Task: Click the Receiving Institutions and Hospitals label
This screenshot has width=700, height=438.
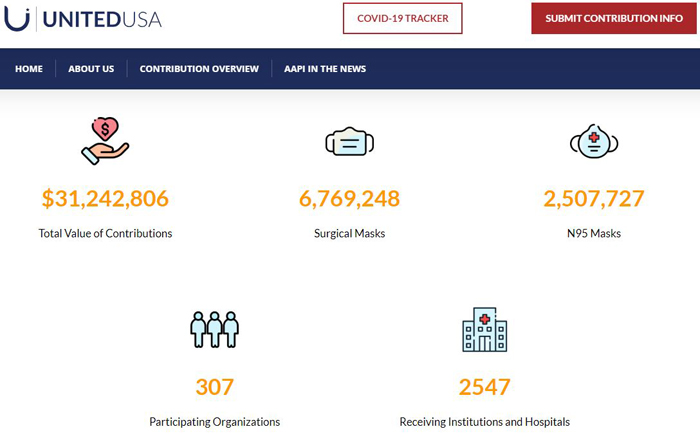Action: pyautogui.click(x=484, y=422)
